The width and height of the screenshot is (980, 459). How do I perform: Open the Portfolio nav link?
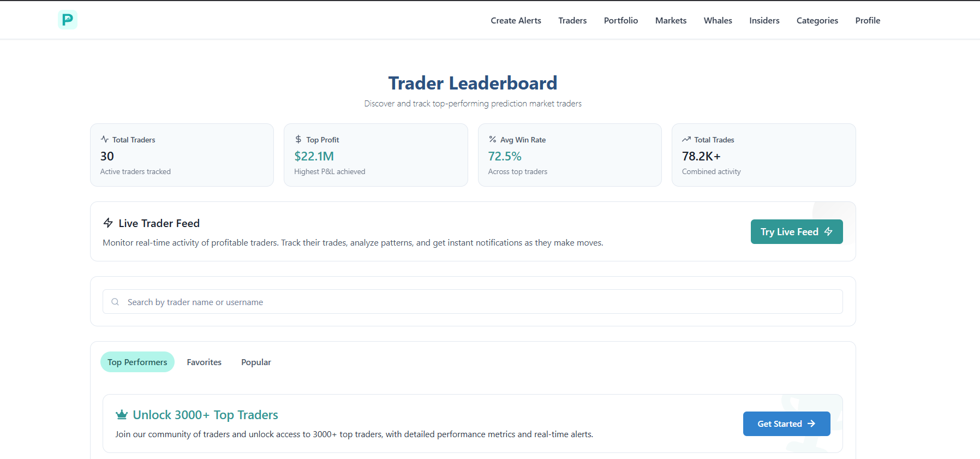click(620, 21)
